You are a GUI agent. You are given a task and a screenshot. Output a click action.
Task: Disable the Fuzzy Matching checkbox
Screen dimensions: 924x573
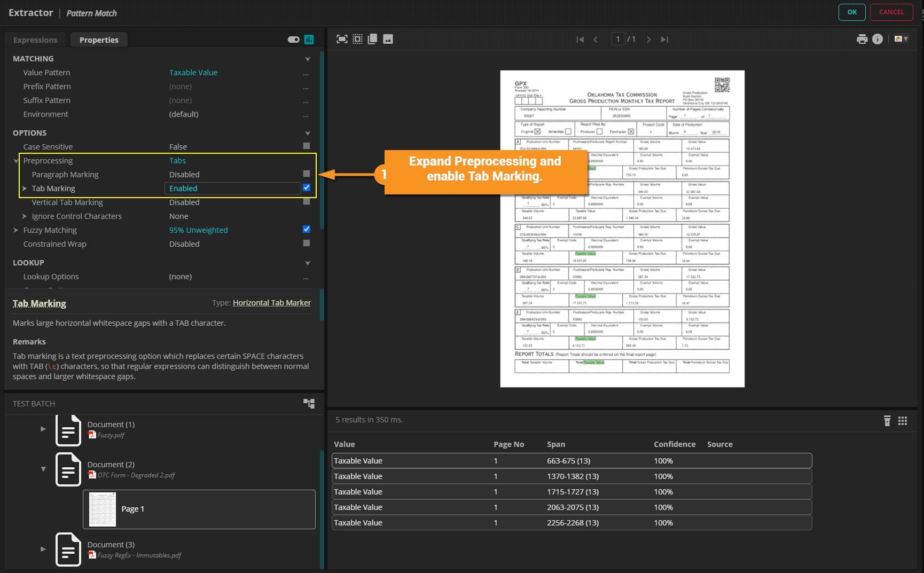point(307,229)
